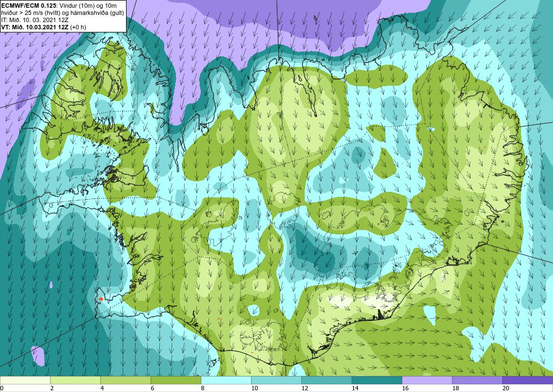This screenshot has height=392, width=553.
Task: Click the legend scale label "2"
Action: click(x=52, y=388)
